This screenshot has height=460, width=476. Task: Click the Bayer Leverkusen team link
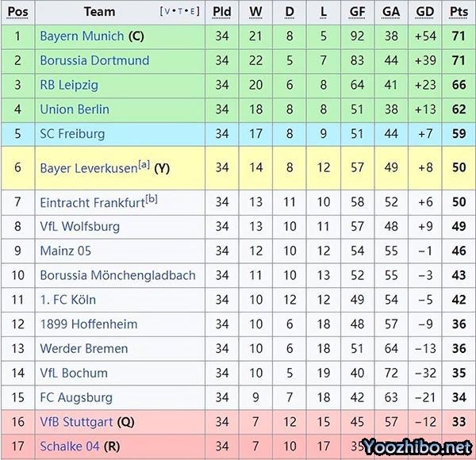click(88, 168)
